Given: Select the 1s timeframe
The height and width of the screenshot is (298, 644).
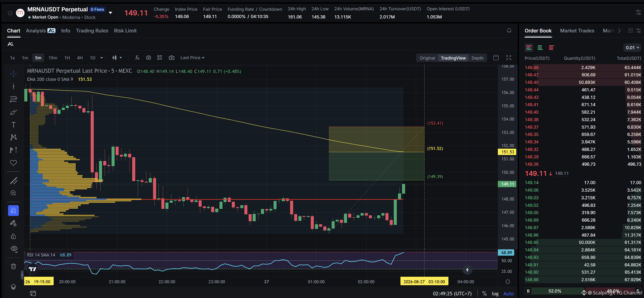Looking at the screenshot, I should click(12, 58).
